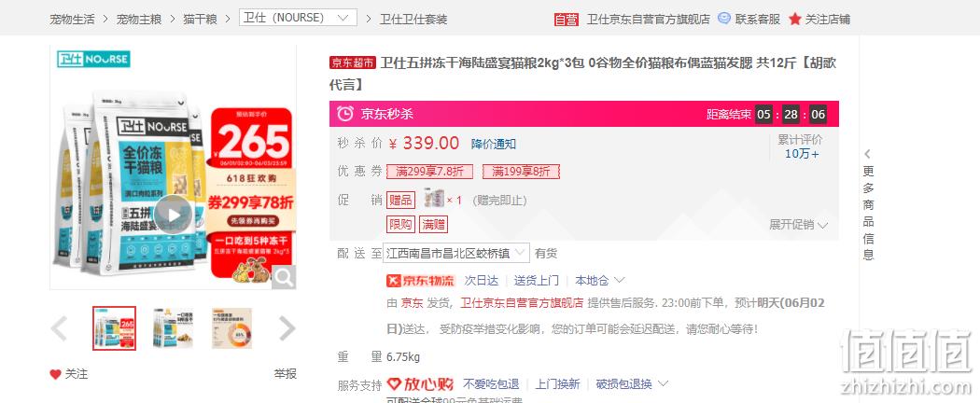Expand more service support options chevron
The image size is (980, 403).
(663, 383)
